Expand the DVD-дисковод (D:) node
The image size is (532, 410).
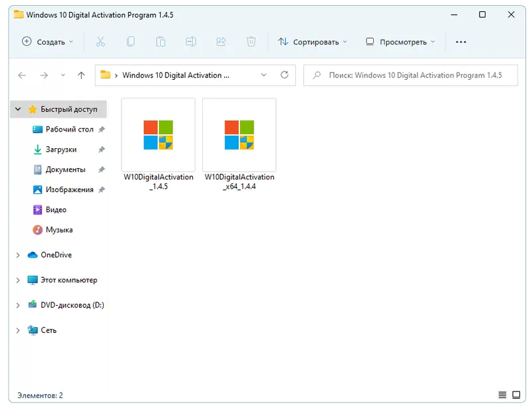click(18, 305)
